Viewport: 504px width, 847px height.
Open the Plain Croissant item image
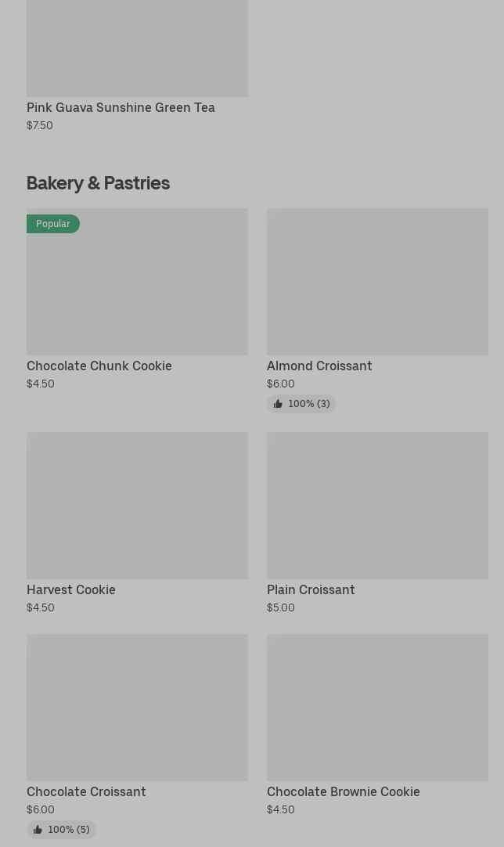tap(377, 505)
